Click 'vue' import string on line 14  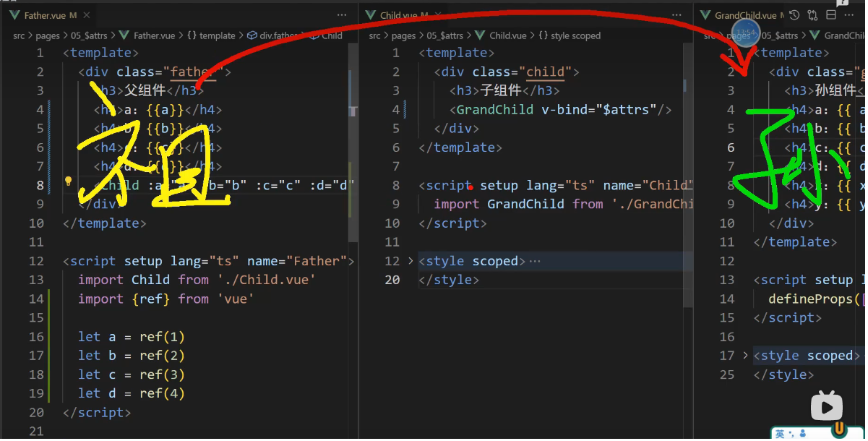(x=235, y=299)
